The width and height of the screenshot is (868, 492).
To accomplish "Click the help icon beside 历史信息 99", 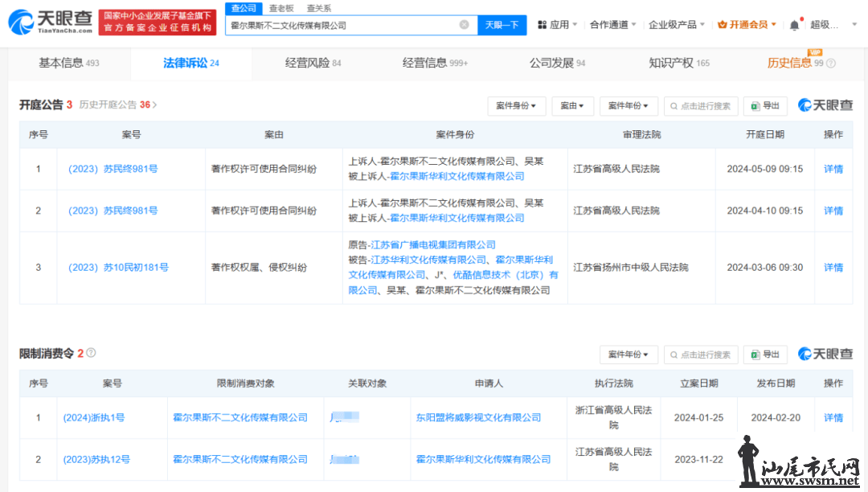I will point(831,64).
